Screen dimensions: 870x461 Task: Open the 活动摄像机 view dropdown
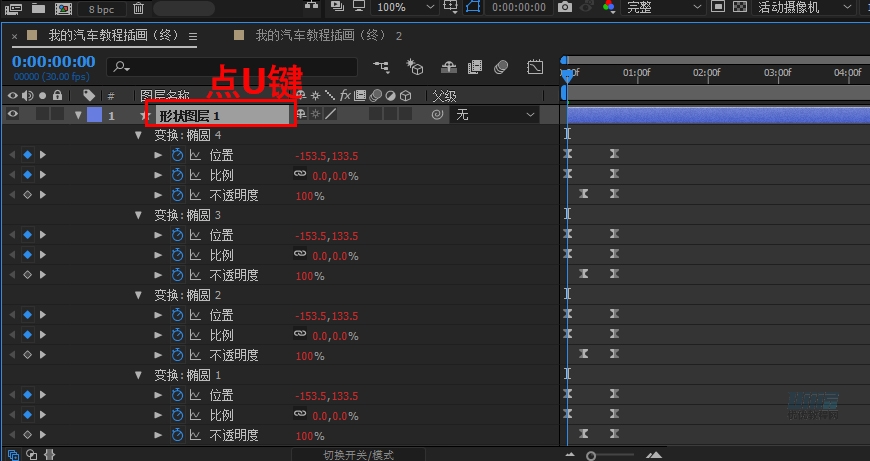pos(805,7)
